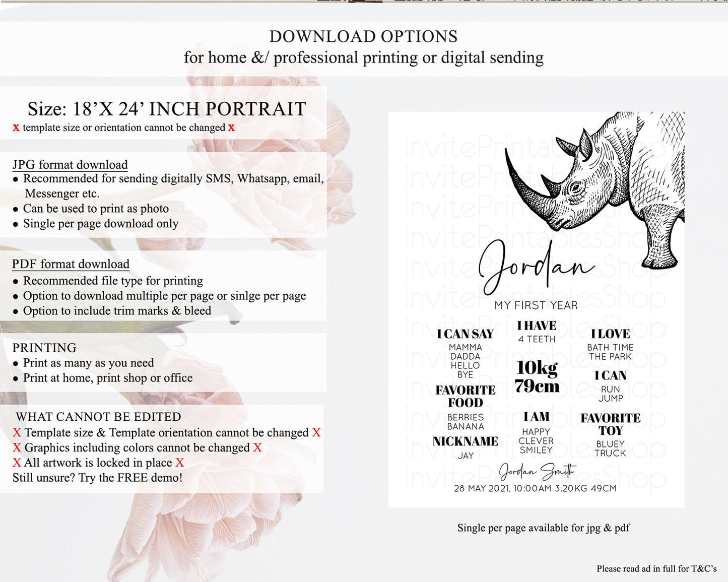
Task: Click red X at end of 'Template orientation cannot be changed'
Action: [x=316, y=433]
